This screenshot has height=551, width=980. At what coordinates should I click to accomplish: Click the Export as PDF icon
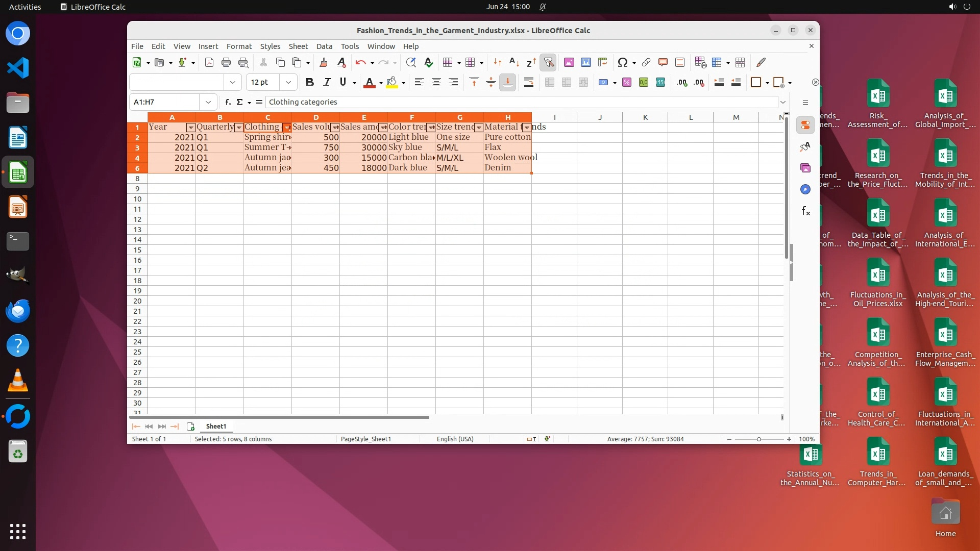pyautogui.click(x=209, y=62)
